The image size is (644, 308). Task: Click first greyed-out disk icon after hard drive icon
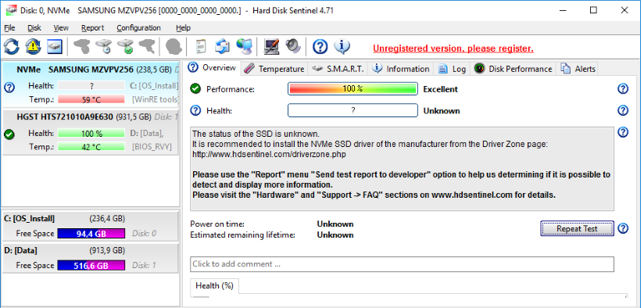tap(81, 47)
